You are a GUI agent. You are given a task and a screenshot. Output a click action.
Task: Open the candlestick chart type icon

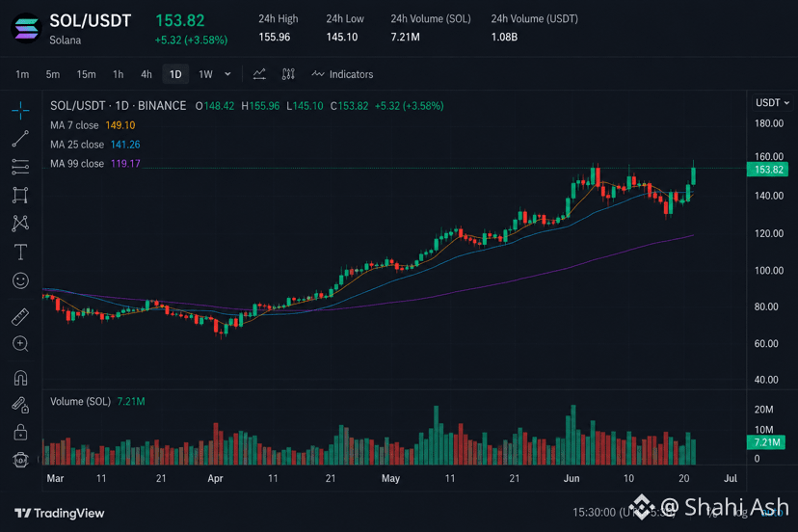pyautogui.click(x=288, y=74)
